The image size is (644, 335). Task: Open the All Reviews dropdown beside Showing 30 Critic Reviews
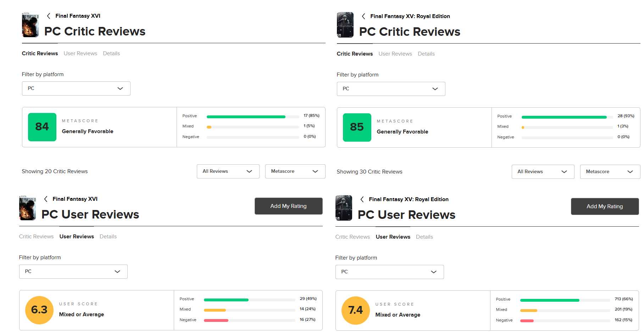pos(543,172)
